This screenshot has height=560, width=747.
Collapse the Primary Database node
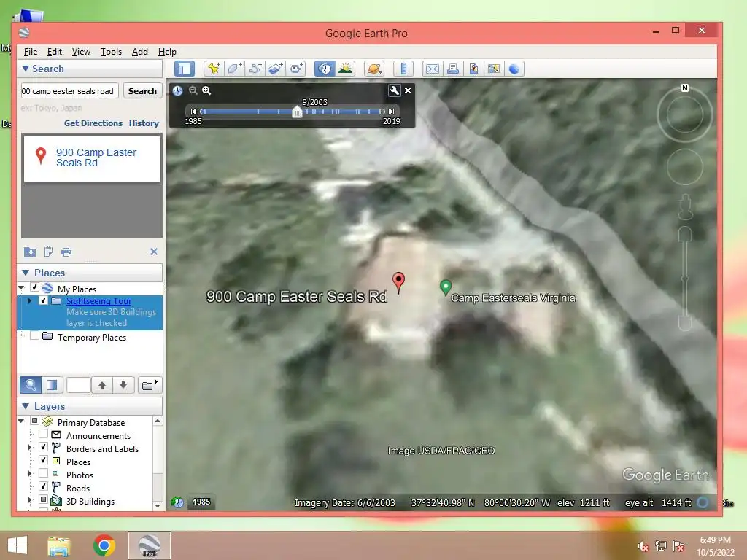coord(21,421)
